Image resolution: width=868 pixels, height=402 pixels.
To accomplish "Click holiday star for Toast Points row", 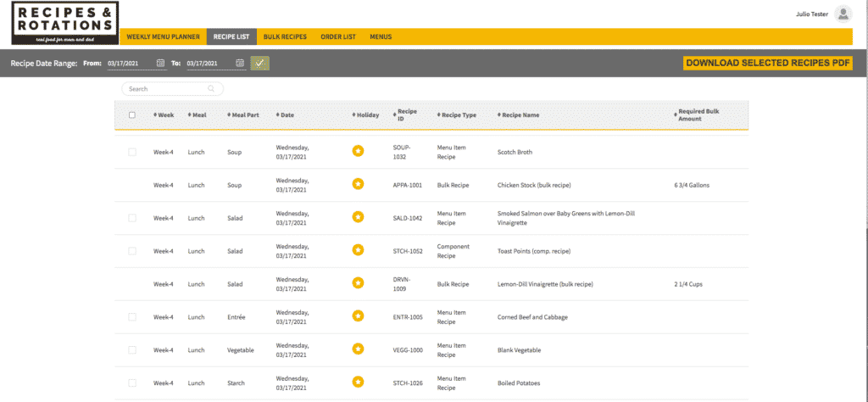I will [x=359, y=249].
